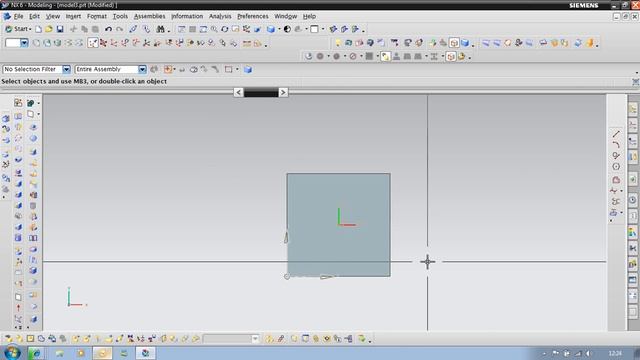Click the active NX taskbar button
Viewport: 640px width, 360px height.
coord(145,353)
